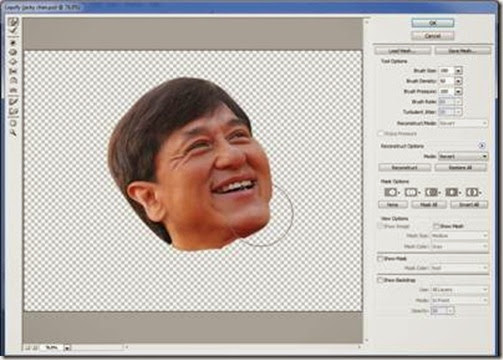Open the Brush Size dropdown arrow
The height and width of the screenshot is (360, 503).
(x=458, y=71)
